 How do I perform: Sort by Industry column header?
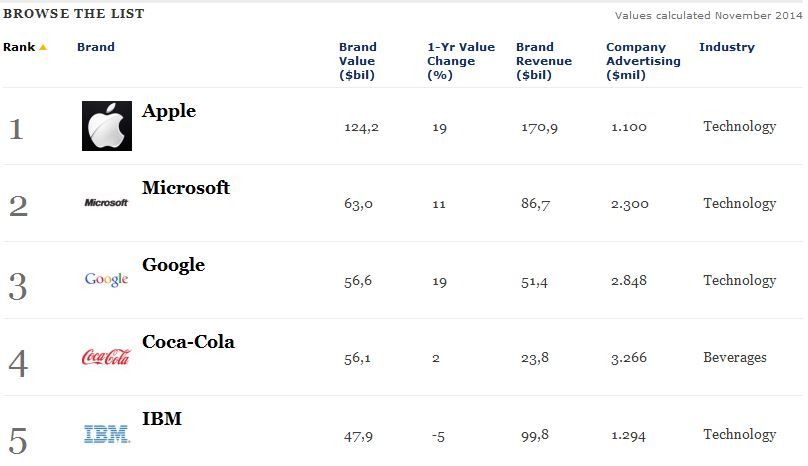(x=726, y=47)
